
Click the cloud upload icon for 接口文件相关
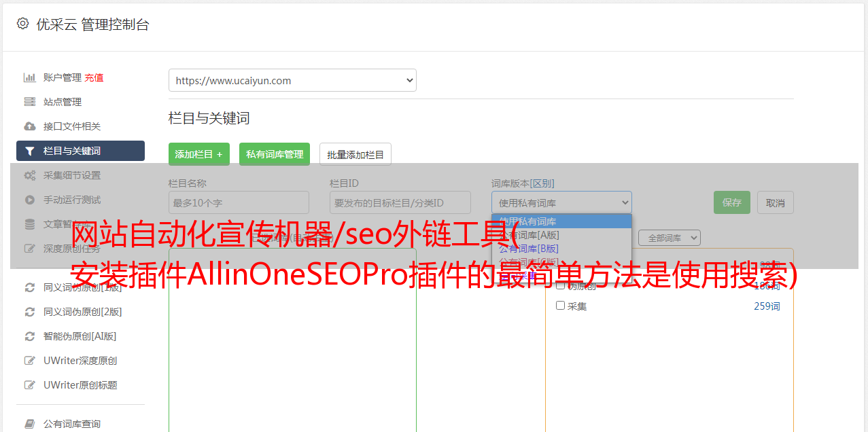click(29, 126)
